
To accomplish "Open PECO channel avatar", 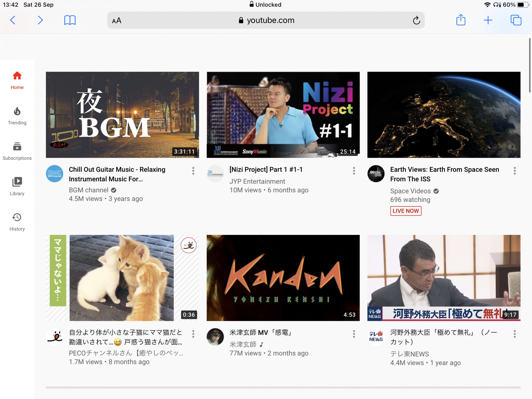I will coord(55,337).
